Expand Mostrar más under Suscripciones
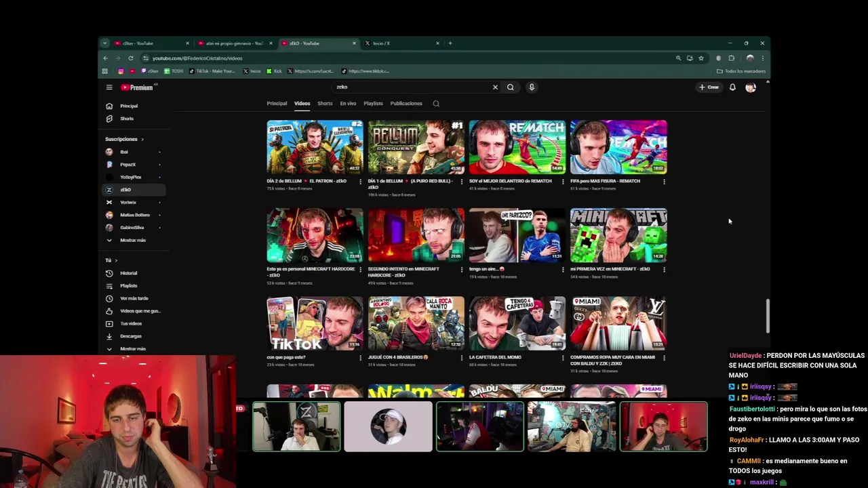 click(x=134, y=240)
